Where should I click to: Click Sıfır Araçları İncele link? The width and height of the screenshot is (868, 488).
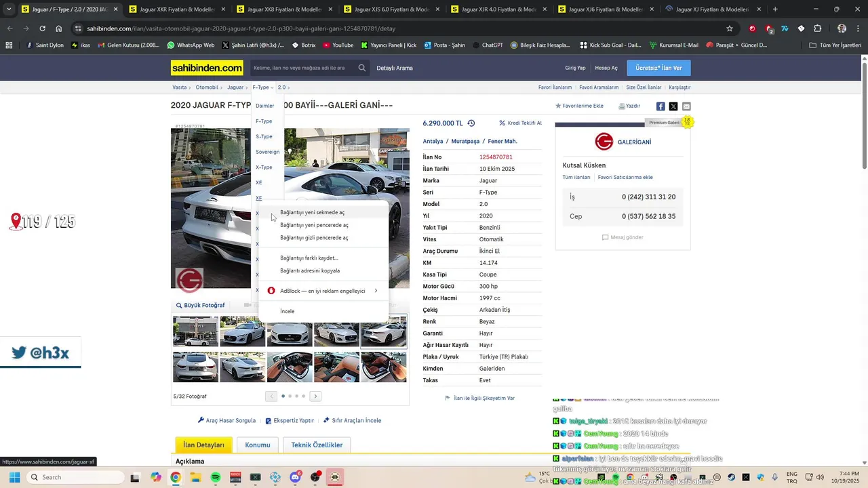(x=352, y=420)
